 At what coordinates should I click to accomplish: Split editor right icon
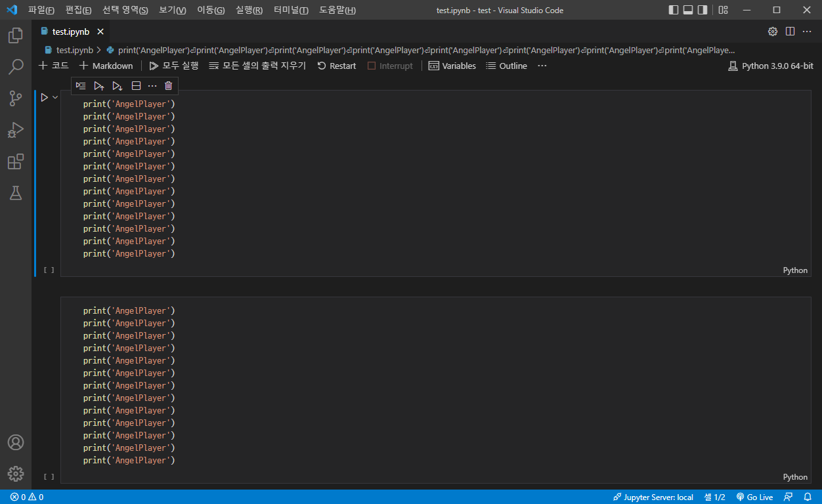(x=790, y=31)
